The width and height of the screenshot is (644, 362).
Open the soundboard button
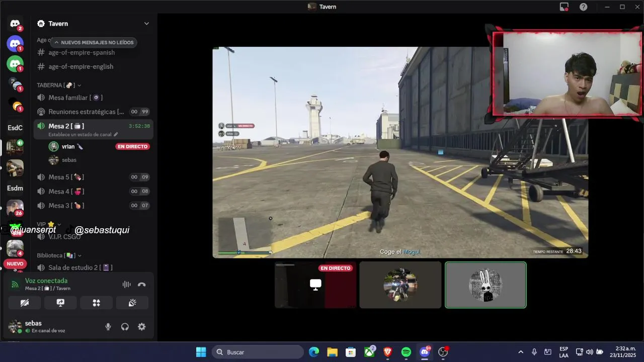click(132, 303)
